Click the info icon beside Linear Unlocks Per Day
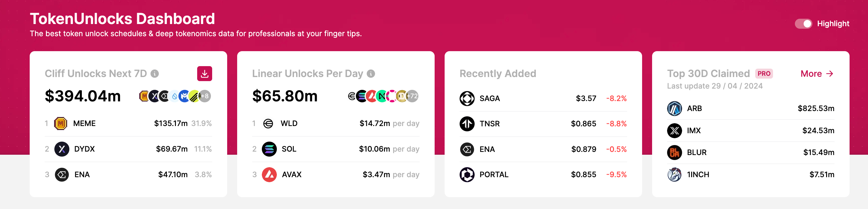 [x=371, y=74]
